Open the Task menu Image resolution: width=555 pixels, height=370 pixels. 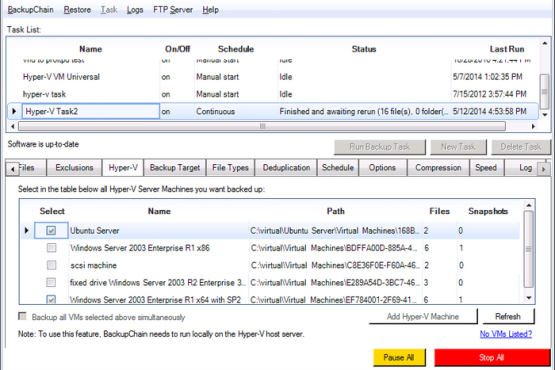pyautogui.click(x=109, y=10)
